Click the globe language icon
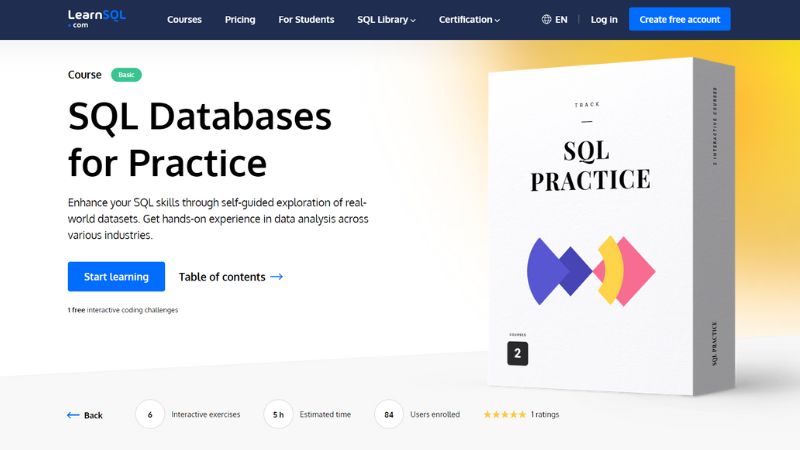 tap(546, 19)
